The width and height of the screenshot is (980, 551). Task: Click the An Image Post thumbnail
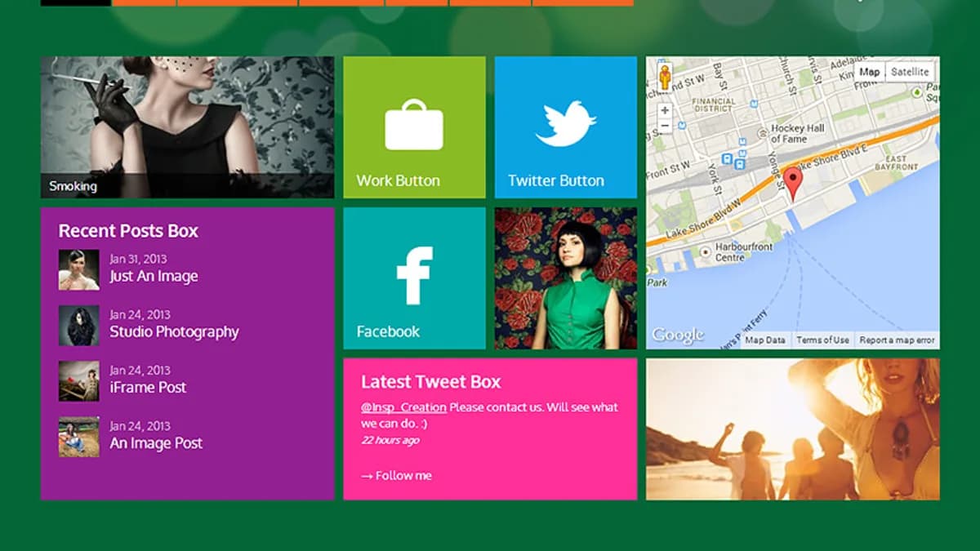pyautogui.click(x=79, y=437)
